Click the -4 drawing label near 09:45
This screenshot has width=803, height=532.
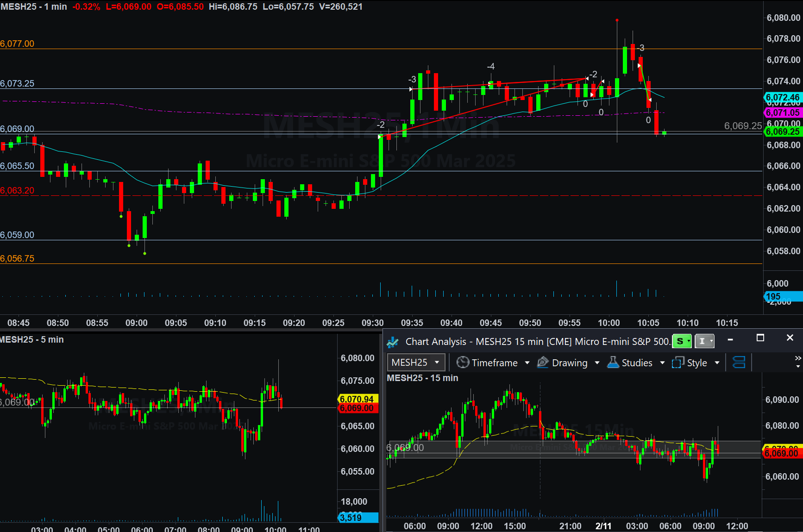[x=491, y=66]
